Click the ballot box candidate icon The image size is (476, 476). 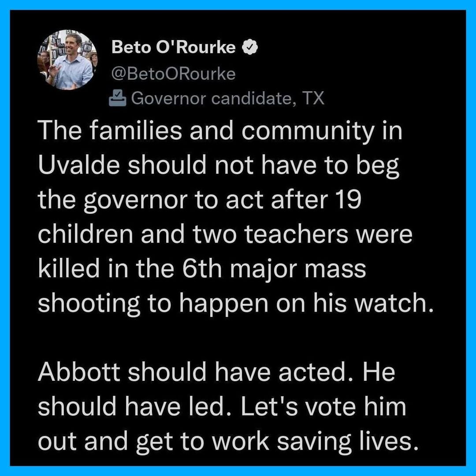(118, 98)
